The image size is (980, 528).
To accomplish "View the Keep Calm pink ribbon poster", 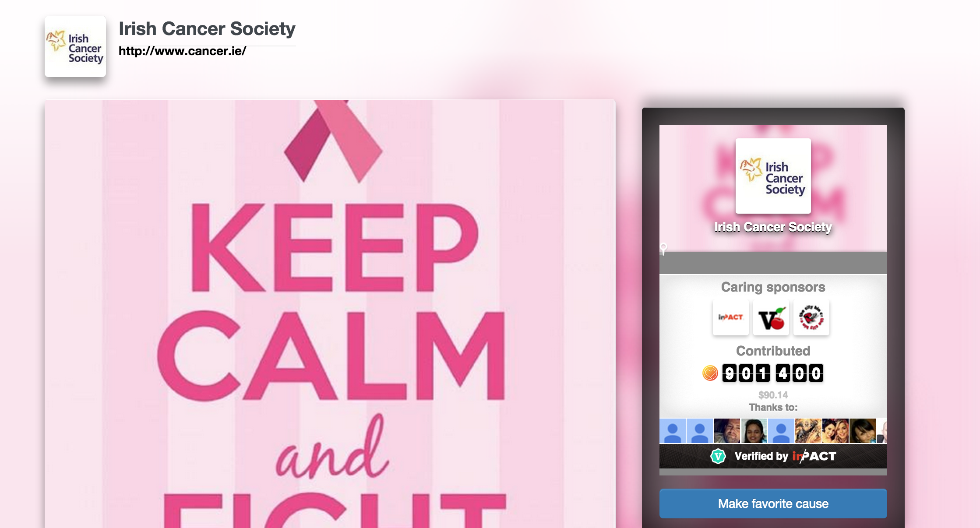I will 330,313.
